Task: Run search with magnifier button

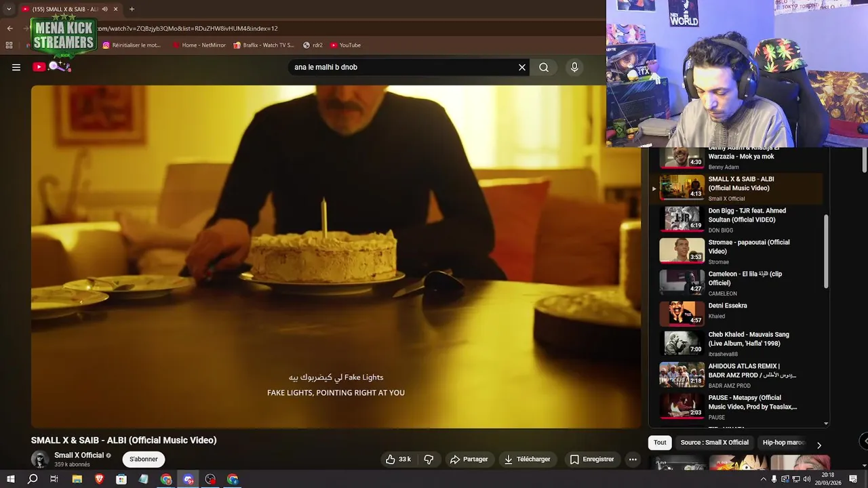Action: [544, 67]
